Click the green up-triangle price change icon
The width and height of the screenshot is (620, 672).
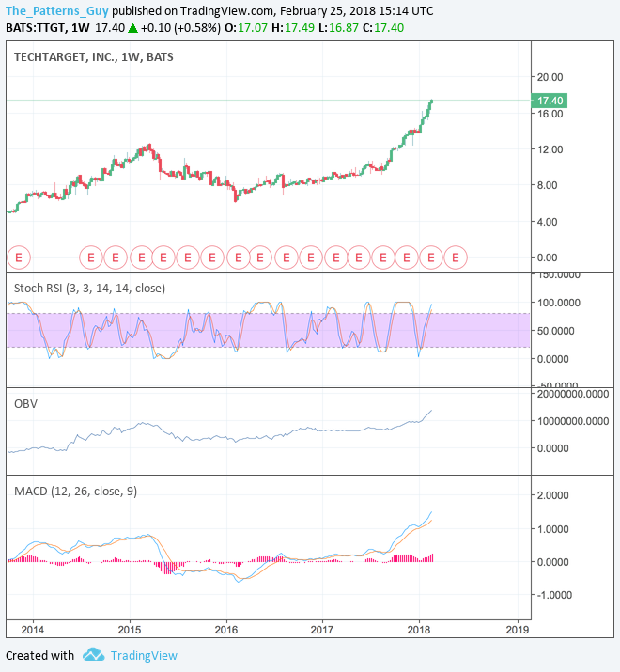[x=132, y=28]
